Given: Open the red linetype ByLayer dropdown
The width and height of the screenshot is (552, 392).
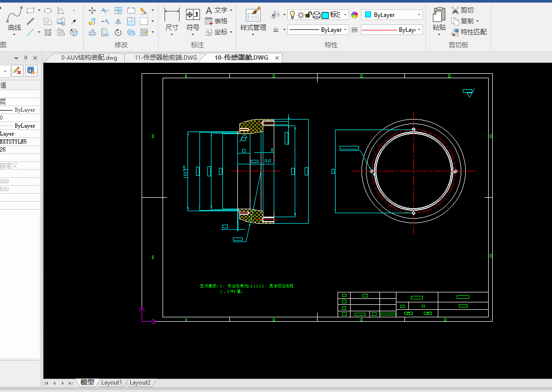Looking at the screenshot, I should (x=392, y=30).
